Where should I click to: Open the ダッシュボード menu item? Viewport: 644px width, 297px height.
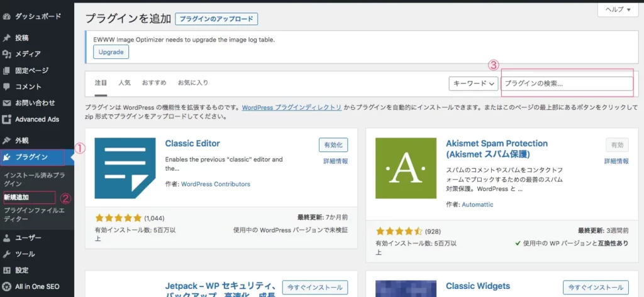(37, 17)
